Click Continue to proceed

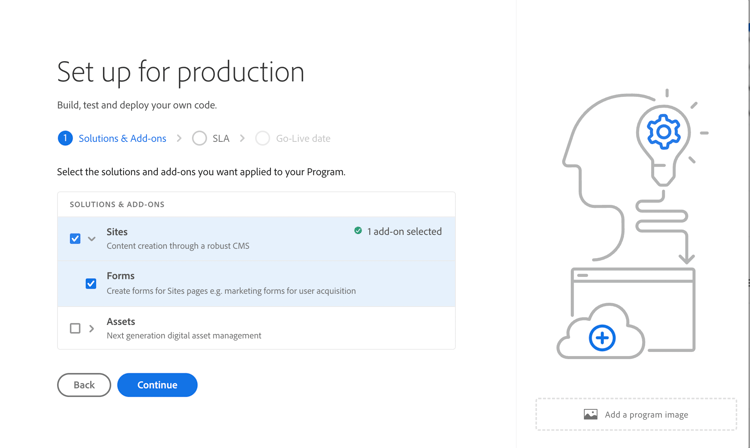157,385
